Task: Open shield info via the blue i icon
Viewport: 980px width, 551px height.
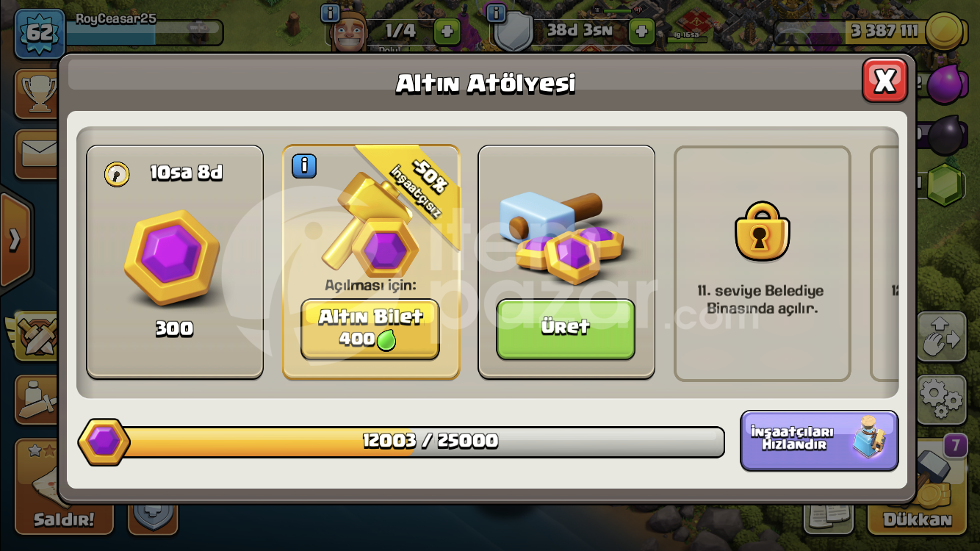Action: pos(496,12)
